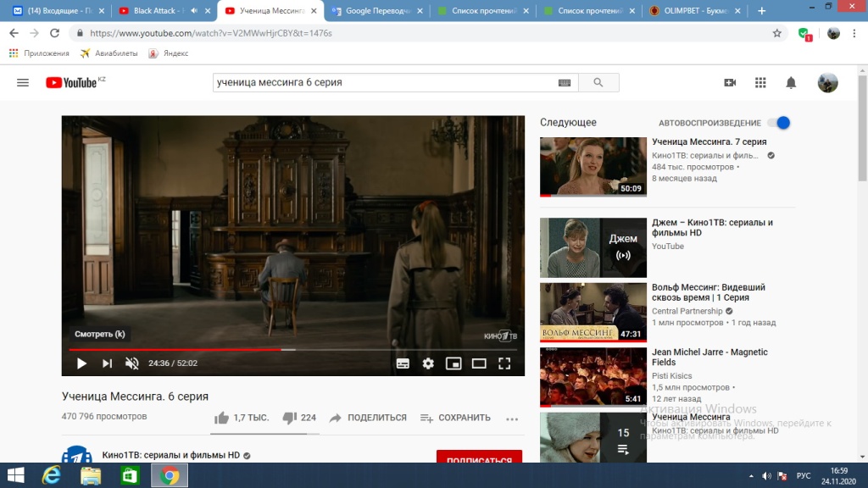Open Кино1ТВ channel name link
This screenshot has width=868, height=488.
pos(171,455)
